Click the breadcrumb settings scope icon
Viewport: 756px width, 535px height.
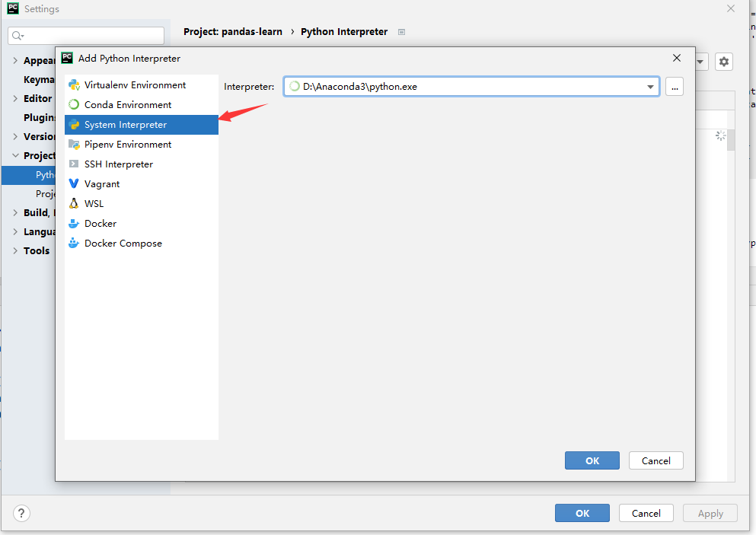(x=401, y=32)
